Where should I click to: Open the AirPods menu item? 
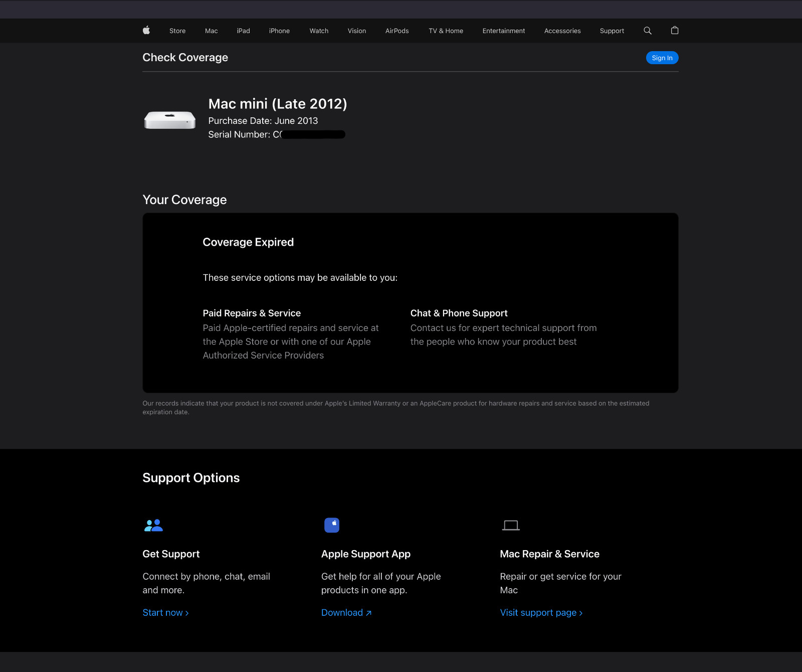click(x=397, y=31)
